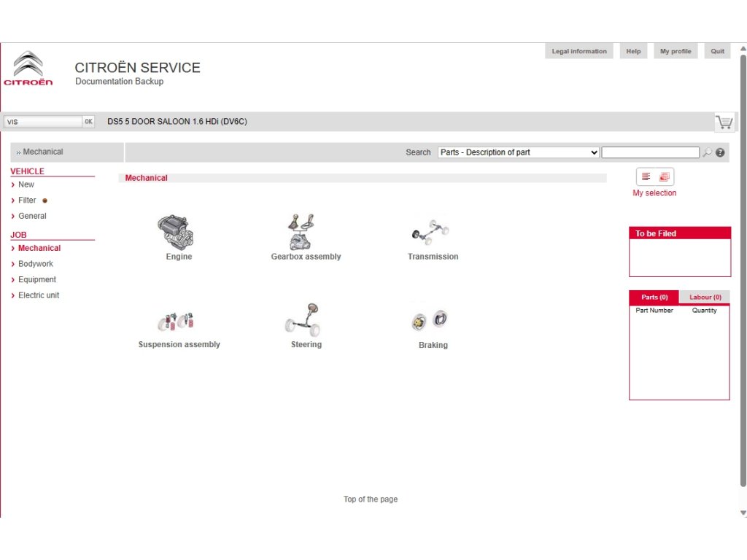Select the Steering category icon
Image resolution: width=747 pixels, height=560 pixels.
pyautogui.click(x=303, y=320)
